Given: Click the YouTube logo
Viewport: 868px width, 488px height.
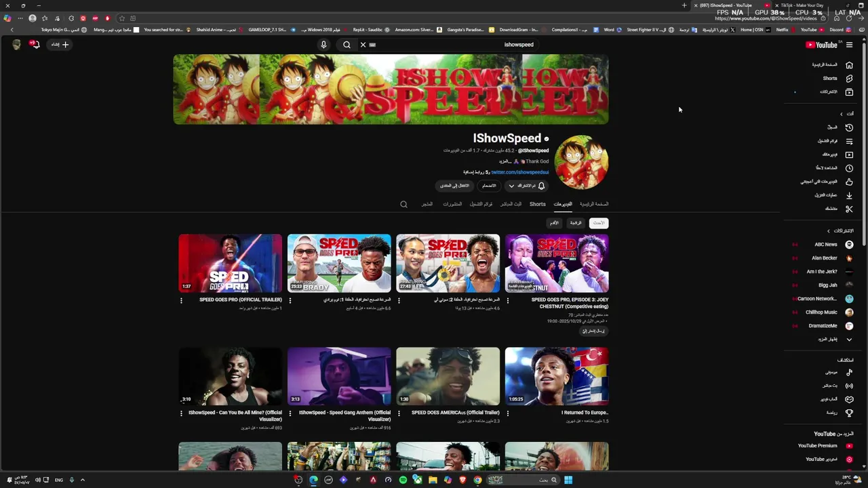Looking at the screenshot, I should pos(821,45).
